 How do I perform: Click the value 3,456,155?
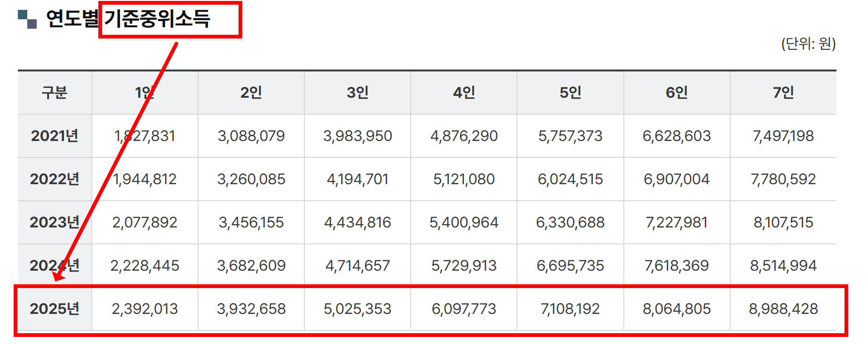click(x=251, y=222)
